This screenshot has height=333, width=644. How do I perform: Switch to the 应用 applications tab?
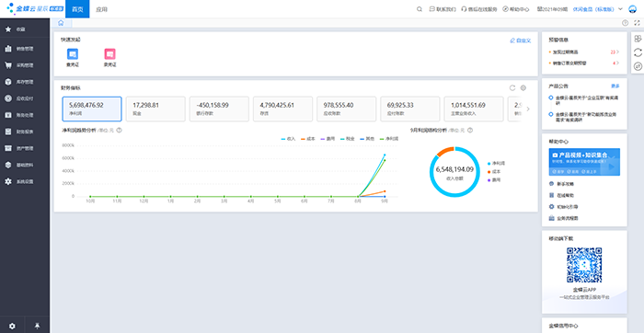pyautogui.click(x=101, y=9)
